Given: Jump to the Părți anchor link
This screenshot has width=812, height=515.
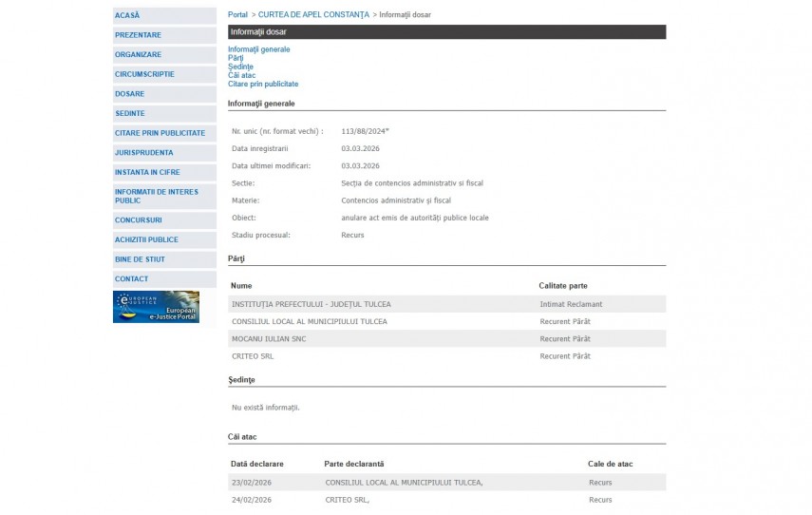Looking at the screenshot, I should [x=236, y=58].
